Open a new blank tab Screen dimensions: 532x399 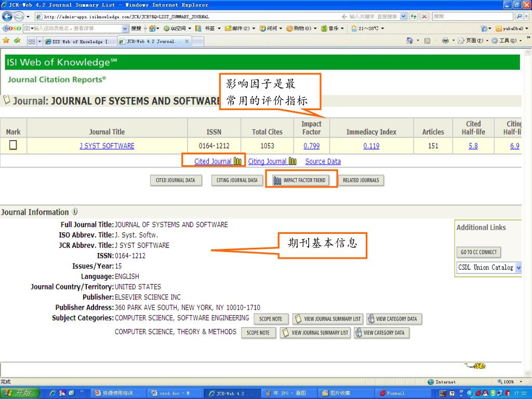click(x=198, y=42)
